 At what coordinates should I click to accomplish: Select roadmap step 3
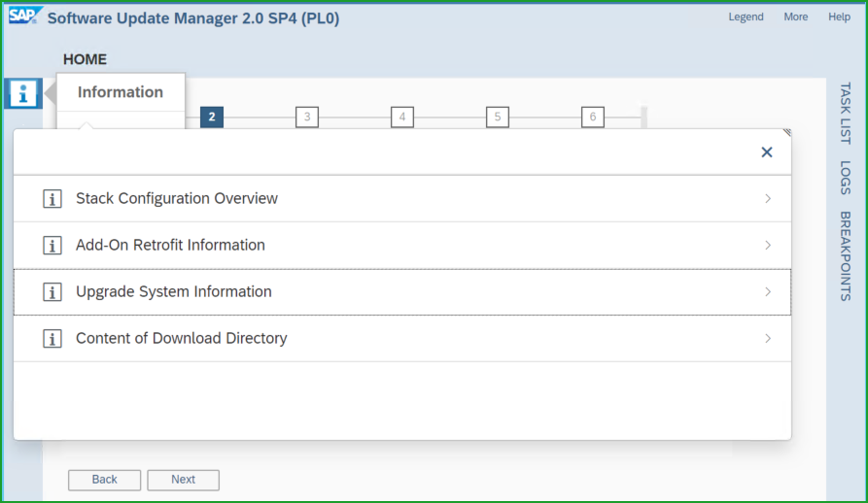[307, 117]
